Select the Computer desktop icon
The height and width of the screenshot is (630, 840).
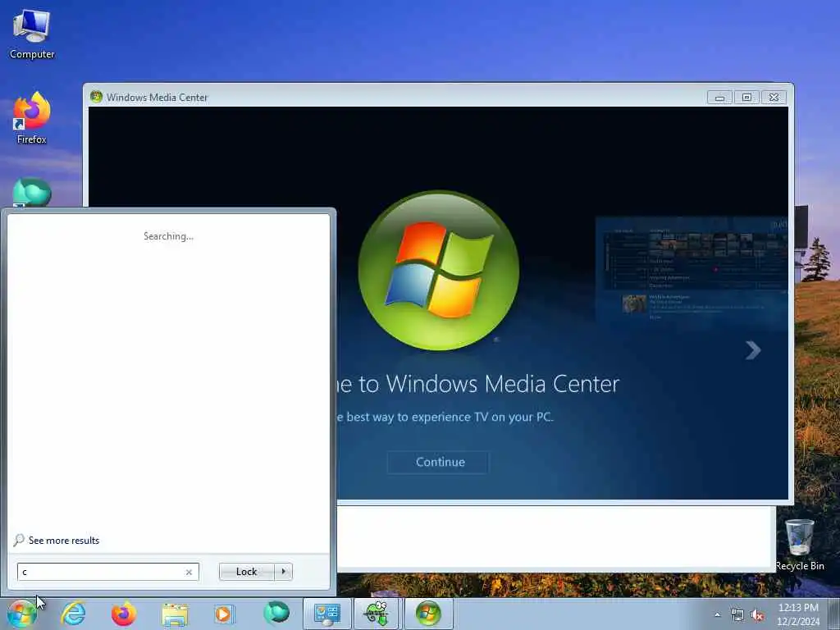32,34
